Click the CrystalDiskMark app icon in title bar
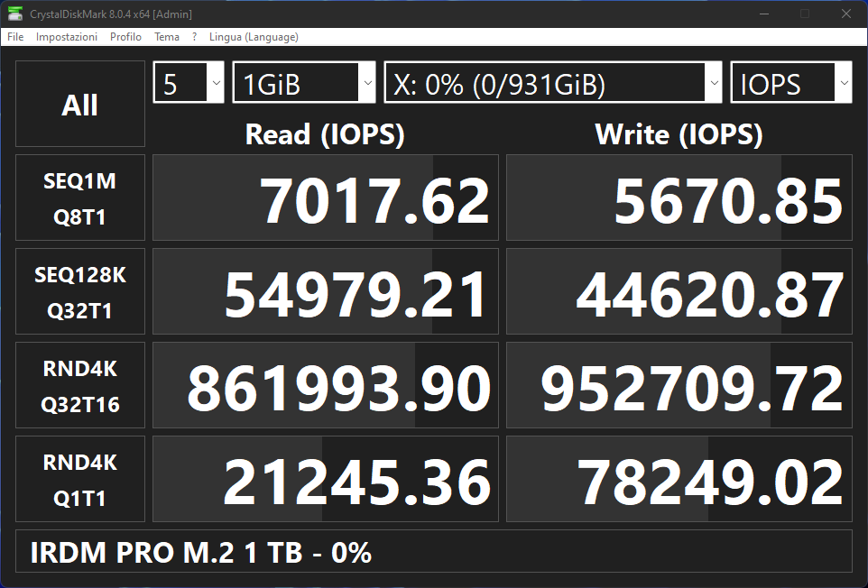This screenshot has width=868, height=588. click(15, 14)
